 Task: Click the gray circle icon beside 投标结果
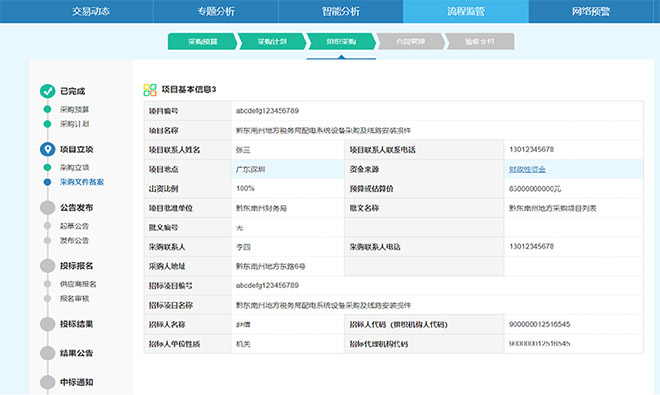(x=48, y=324)
